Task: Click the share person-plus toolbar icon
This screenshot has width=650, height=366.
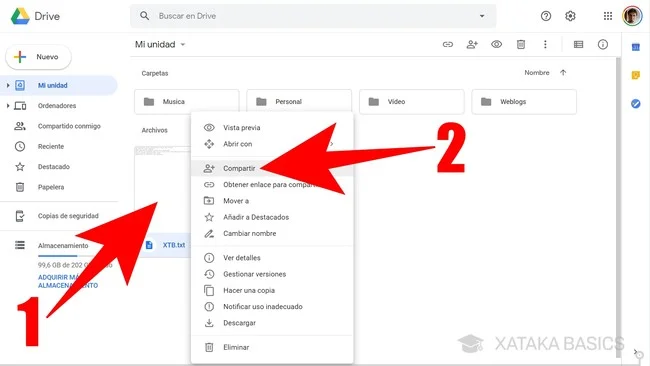Action: coord(472,44)
